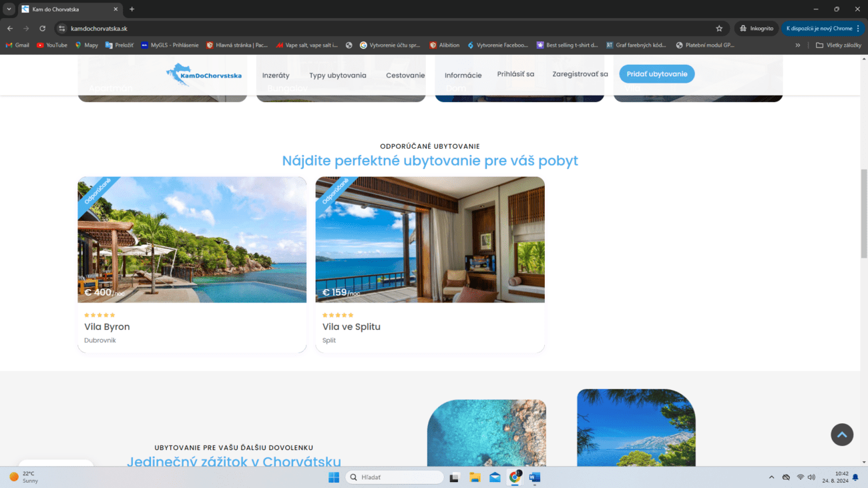Click the star rating of Vila Byron
868x488 pixels.
99,315
